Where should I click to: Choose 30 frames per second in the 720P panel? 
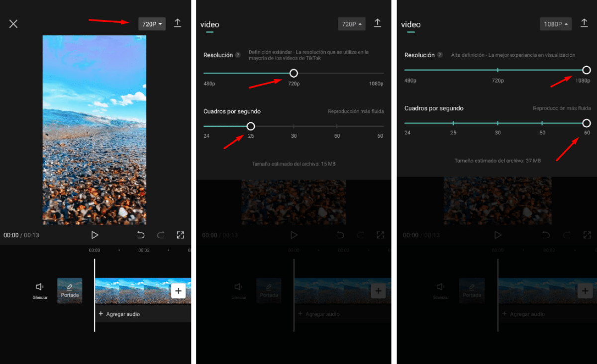pyautogui.click(x=294, y=136)
